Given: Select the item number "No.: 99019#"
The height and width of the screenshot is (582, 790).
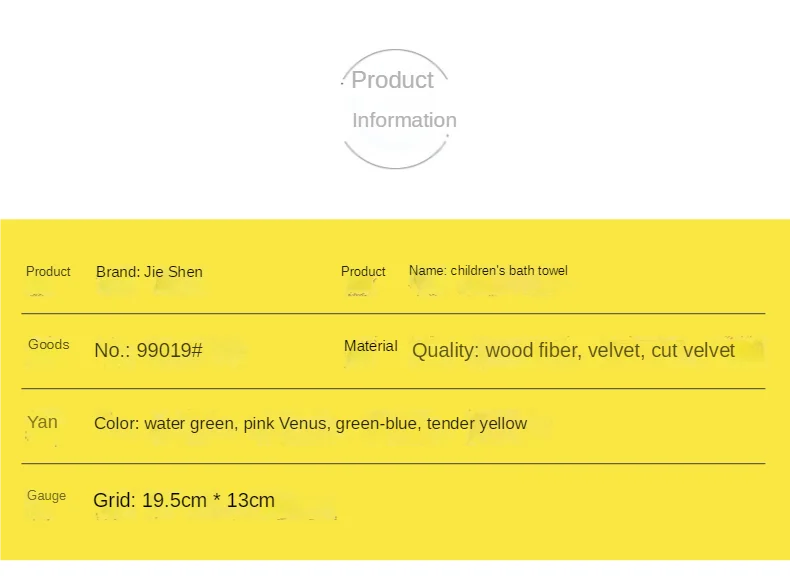Looking at the screenshot, I should (148, 350).
